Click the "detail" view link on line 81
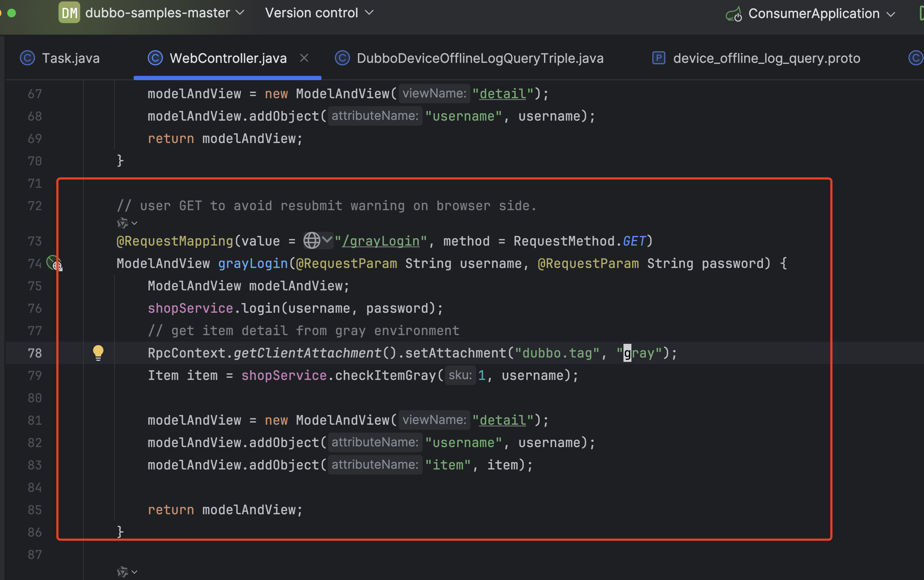 [502, 420]
